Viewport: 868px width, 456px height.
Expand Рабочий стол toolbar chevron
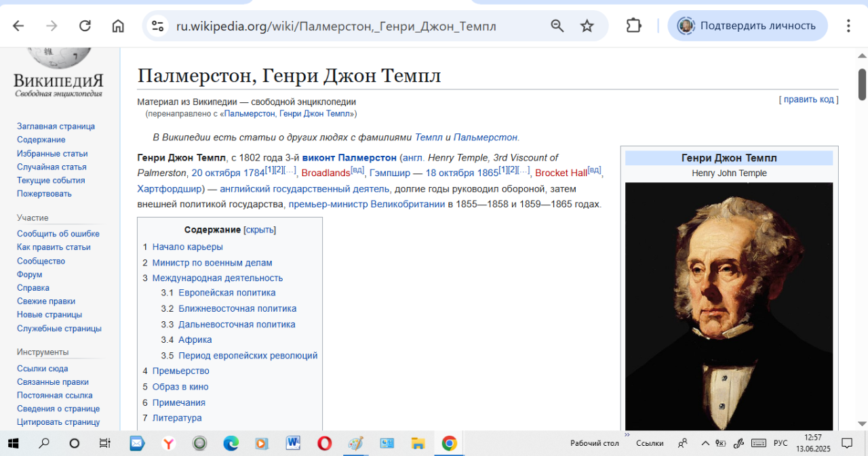point(627,435)
